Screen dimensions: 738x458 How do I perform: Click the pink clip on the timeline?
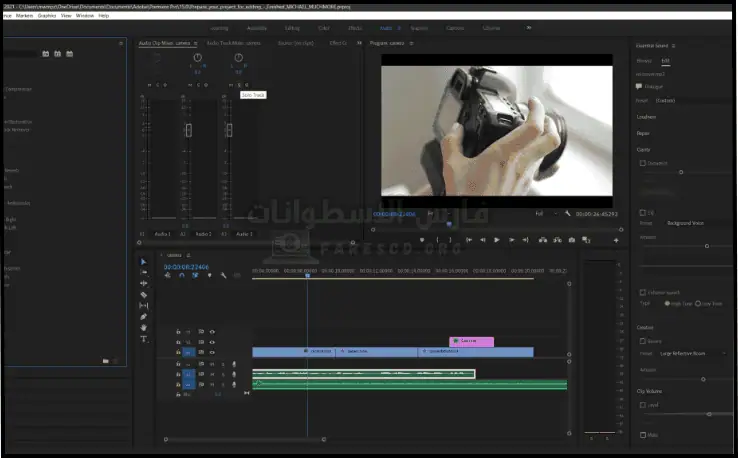coord(471,341)
